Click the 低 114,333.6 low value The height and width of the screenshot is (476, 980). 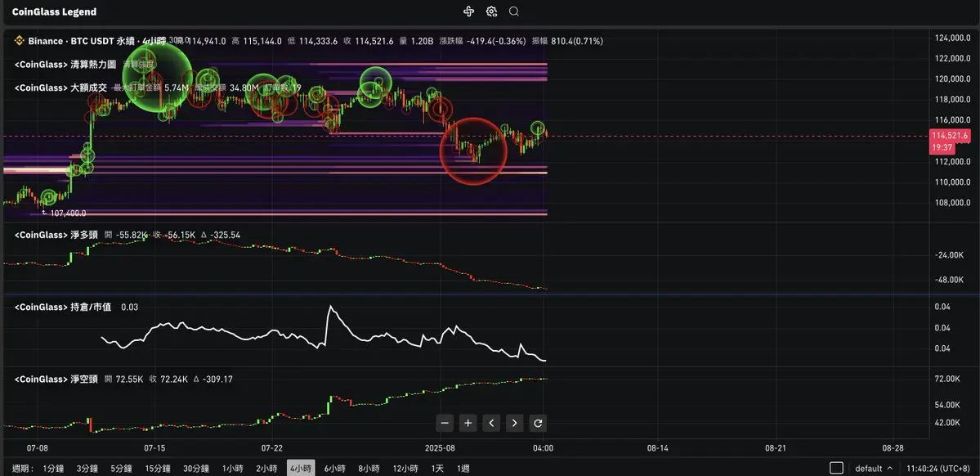(312, 41)
